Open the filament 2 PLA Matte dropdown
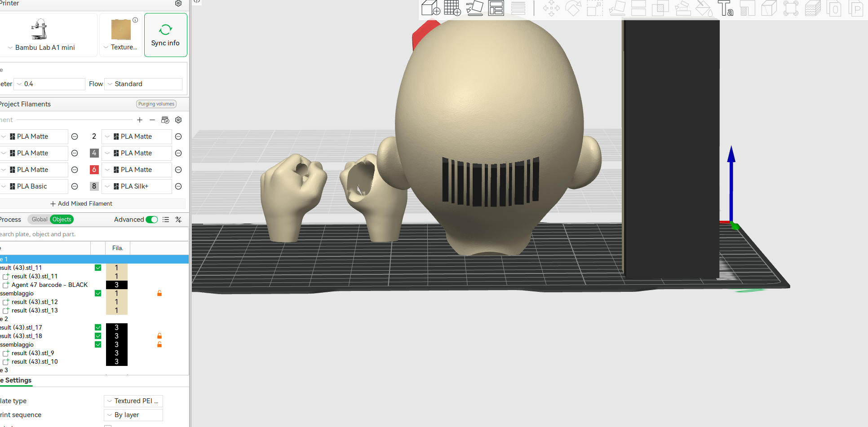The height and width of the screenshot is (427, 868). pyautogui.click(x=137, y=136)
